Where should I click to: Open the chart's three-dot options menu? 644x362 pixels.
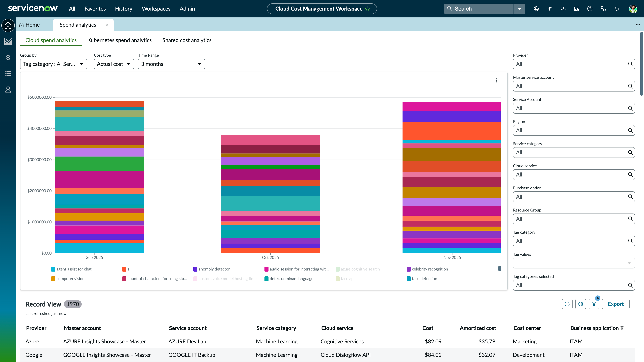tap(496, 80)
